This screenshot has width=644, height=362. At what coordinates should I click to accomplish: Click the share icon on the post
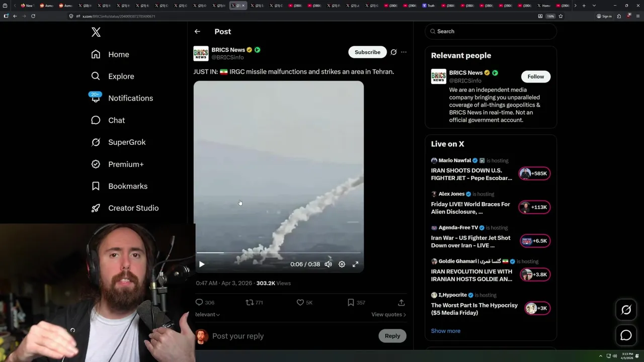click(x=401, y=302)
